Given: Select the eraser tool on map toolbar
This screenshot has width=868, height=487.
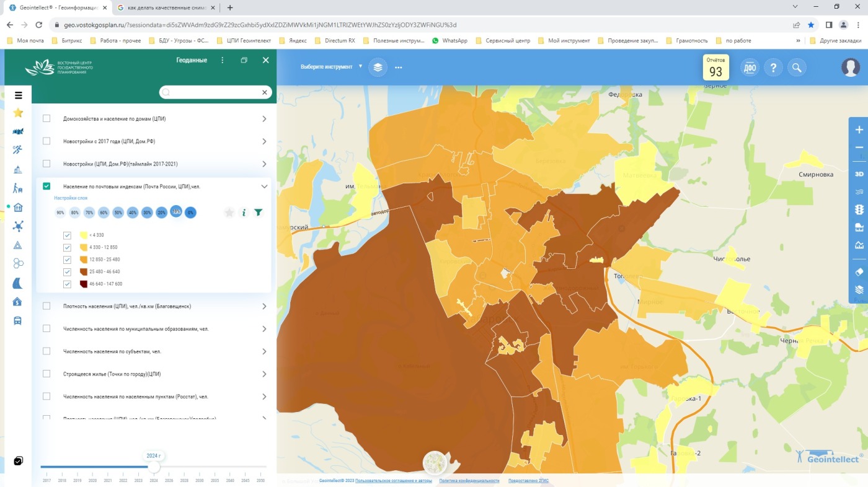Looking at the screenshot, I should [x=859, y=271].
